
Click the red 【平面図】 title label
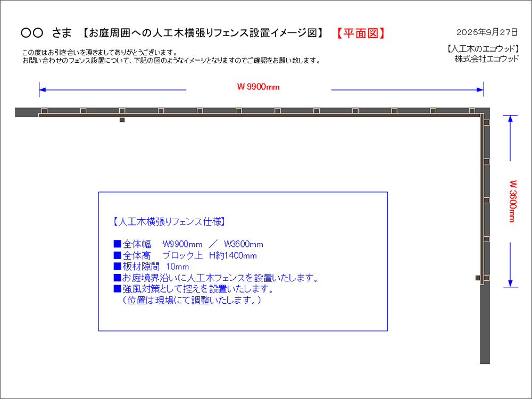(361, 34)
